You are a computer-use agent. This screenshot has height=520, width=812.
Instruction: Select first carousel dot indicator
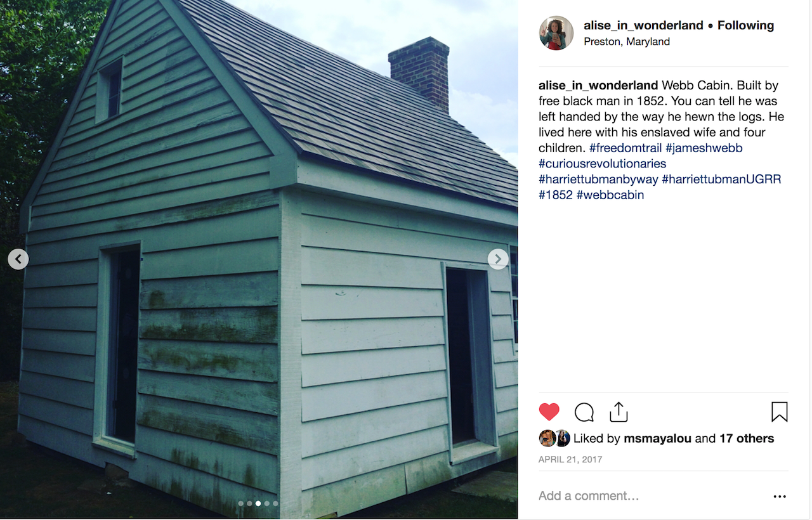tap(240, 504)
